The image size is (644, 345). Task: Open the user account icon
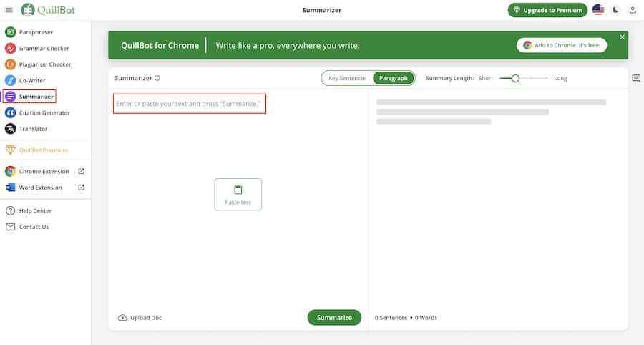point(633,10)
